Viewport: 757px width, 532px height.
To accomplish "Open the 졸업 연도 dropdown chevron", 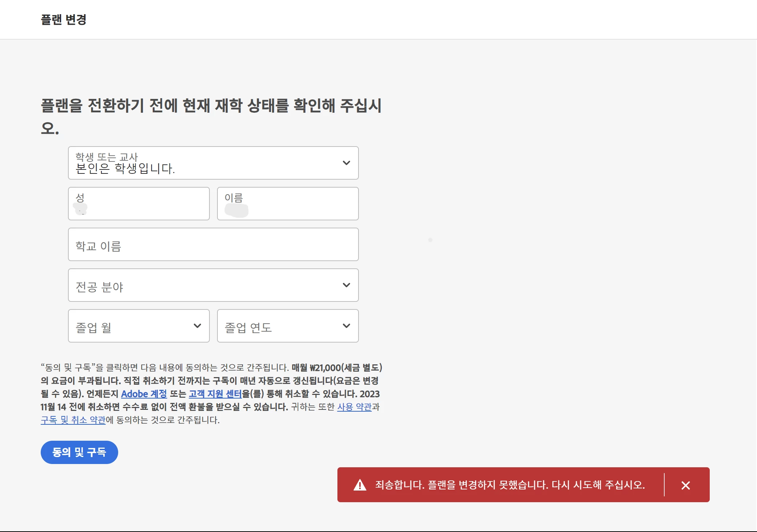I will (x=346, y=326).
